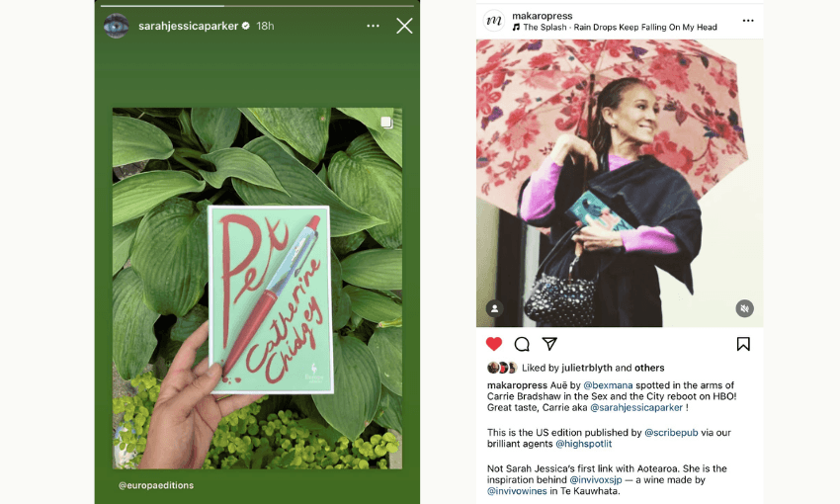
Task: Open @sarahjessicaparker link in caption
Action: point(636,407)
